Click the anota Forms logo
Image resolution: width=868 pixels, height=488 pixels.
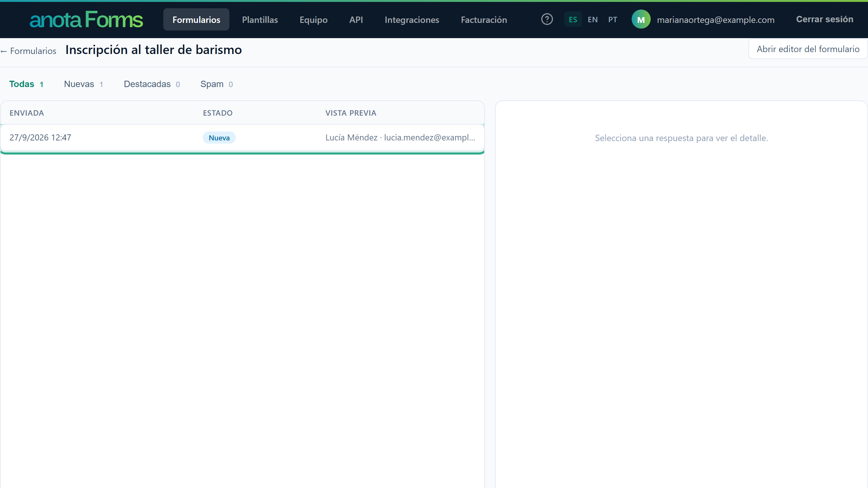86,20
